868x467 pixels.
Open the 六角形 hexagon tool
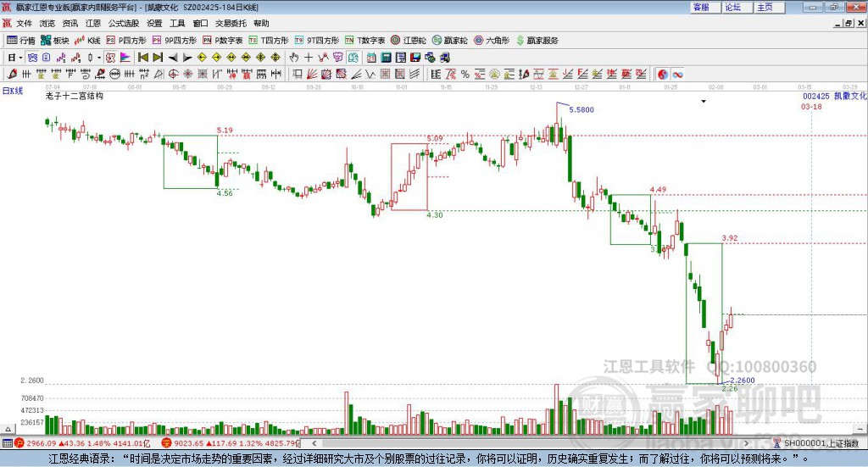492,41
